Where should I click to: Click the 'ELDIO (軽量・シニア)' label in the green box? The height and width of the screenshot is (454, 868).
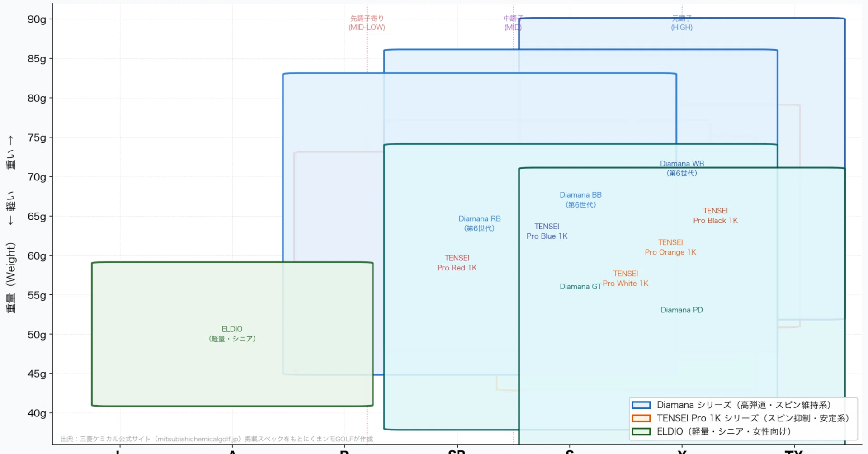tap(232, 334)
